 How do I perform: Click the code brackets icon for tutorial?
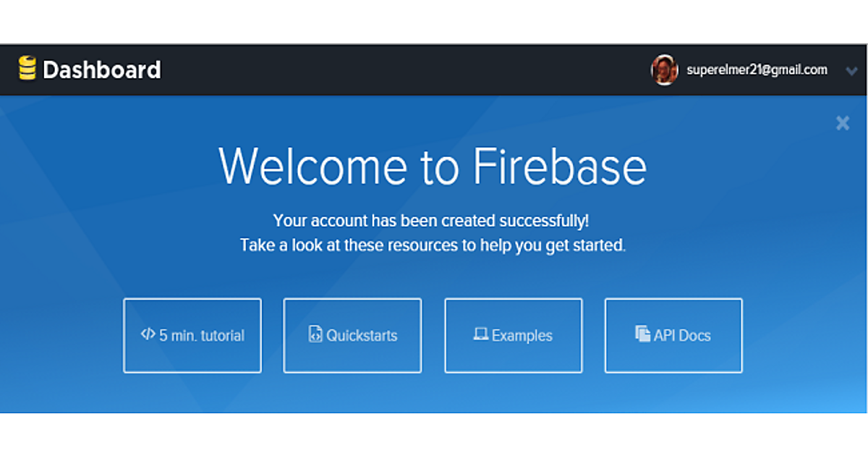pyautogui.click(x=148, y=334)
